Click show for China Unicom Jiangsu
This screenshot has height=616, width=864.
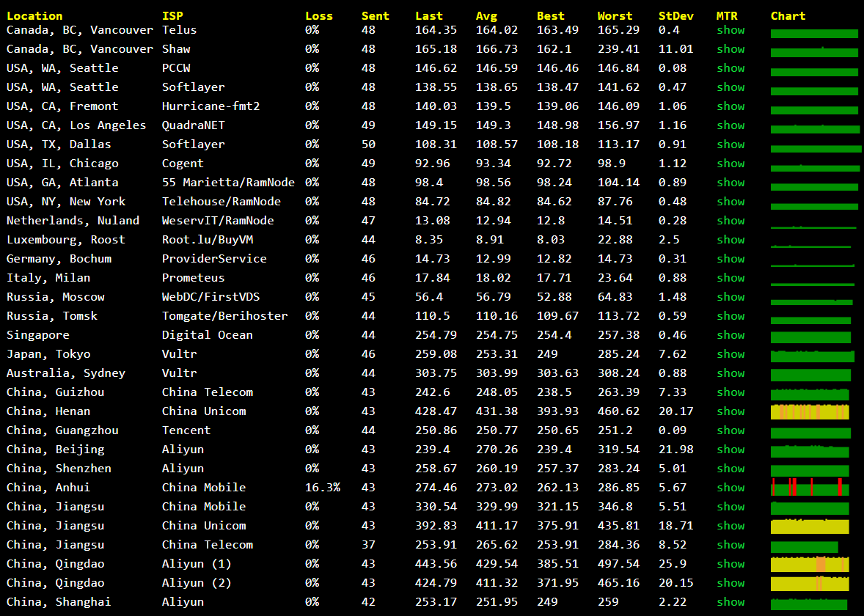731,526
